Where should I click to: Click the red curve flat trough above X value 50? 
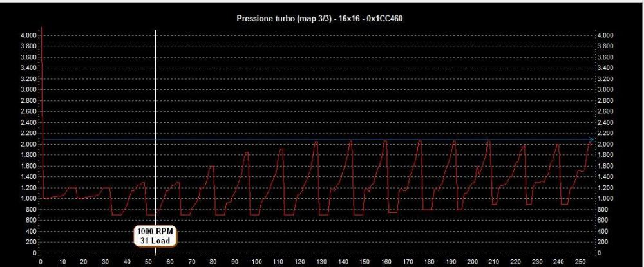(x=151, y=215)
